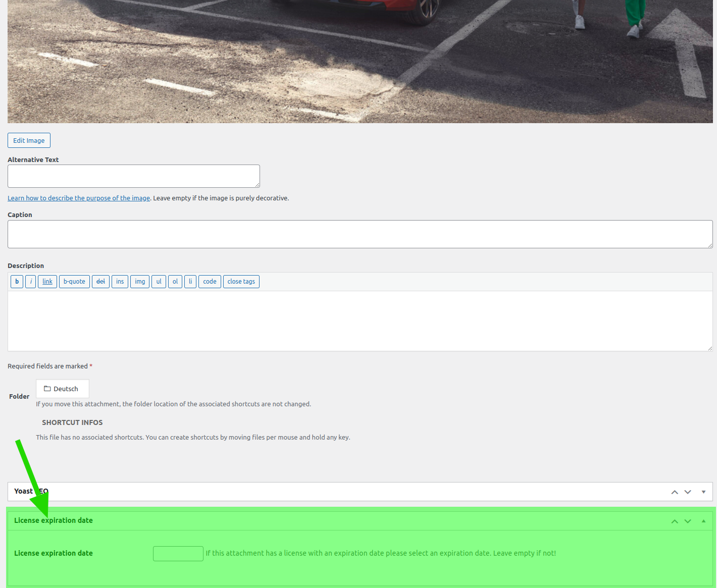Focus the Alternative Text field
The image size is (717, 588).
click(134, 176)
